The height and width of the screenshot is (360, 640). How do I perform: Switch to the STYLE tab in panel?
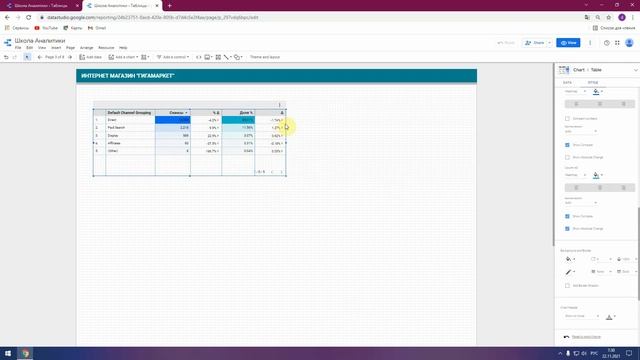pyautogui.click(x=593, y=82)
